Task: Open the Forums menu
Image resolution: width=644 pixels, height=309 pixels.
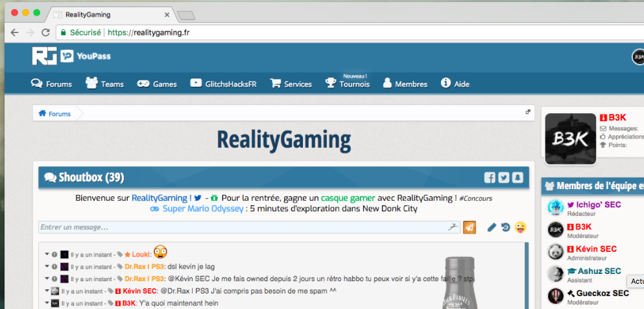Action: pos(52,84)
